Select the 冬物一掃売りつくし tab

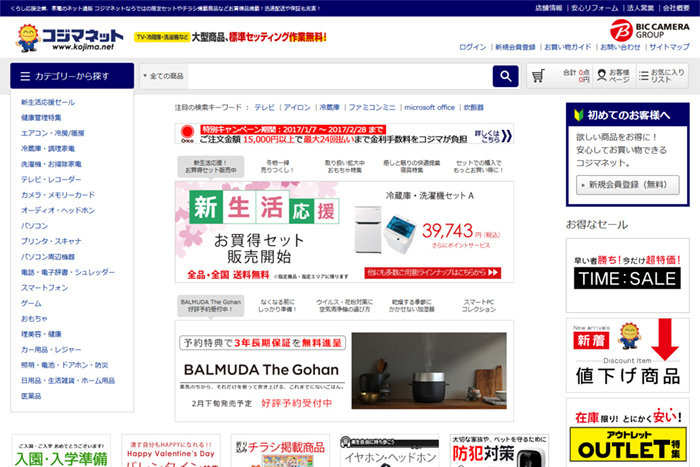pyautogui.click(x=277, y=167)
